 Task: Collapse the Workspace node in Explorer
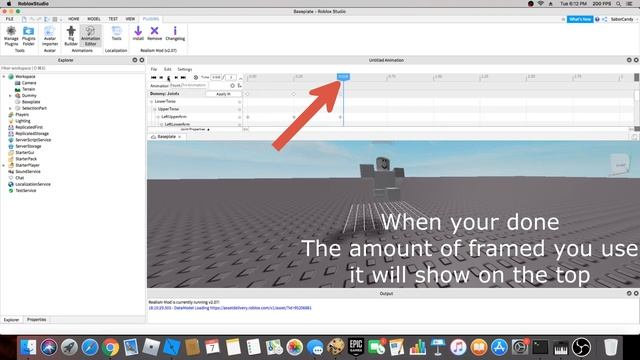pos(4,77)
